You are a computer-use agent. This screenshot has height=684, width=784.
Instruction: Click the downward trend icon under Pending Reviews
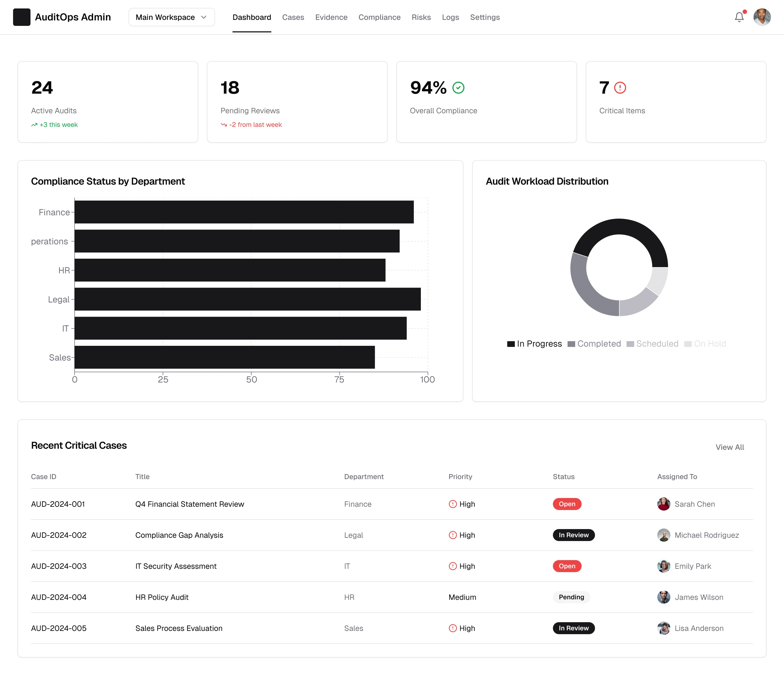[223, 125]
